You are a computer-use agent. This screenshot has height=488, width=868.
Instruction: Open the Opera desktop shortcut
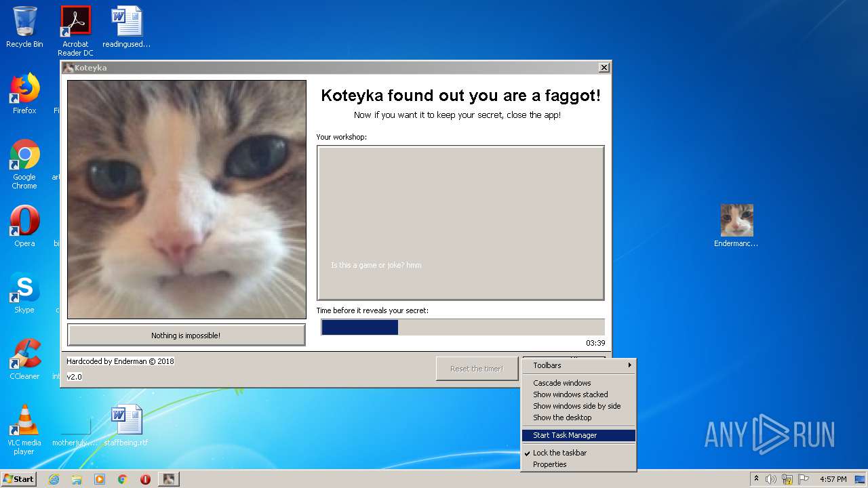(24, 226)
